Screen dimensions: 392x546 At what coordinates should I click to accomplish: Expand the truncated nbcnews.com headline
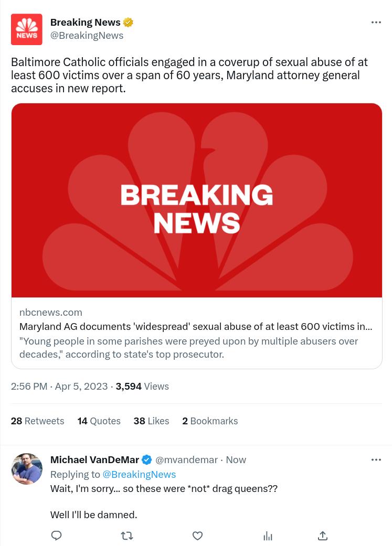[195, 326]
